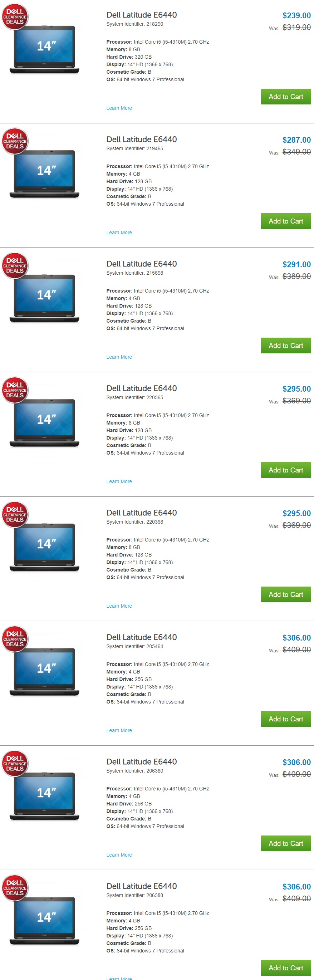This screenshot has height=980, width=314.
Task: Open Learn More for system 206380
Action: pos(119,854)
